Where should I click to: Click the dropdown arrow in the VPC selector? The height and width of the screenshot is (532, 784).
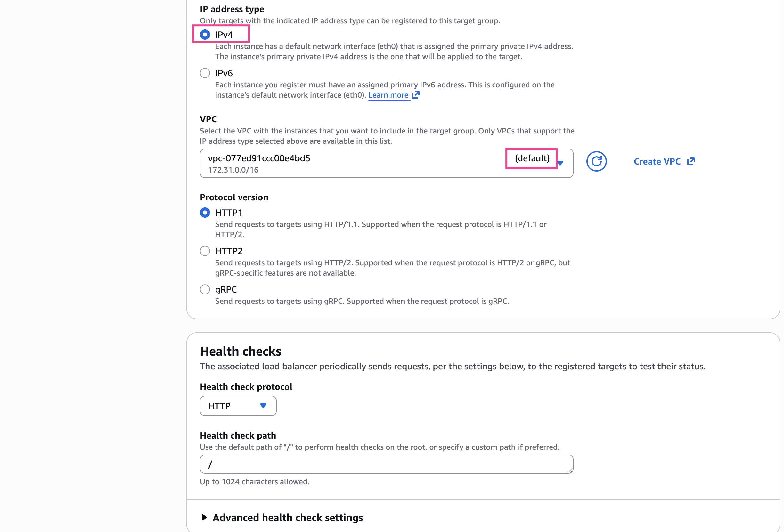click(x=560, y=163)
